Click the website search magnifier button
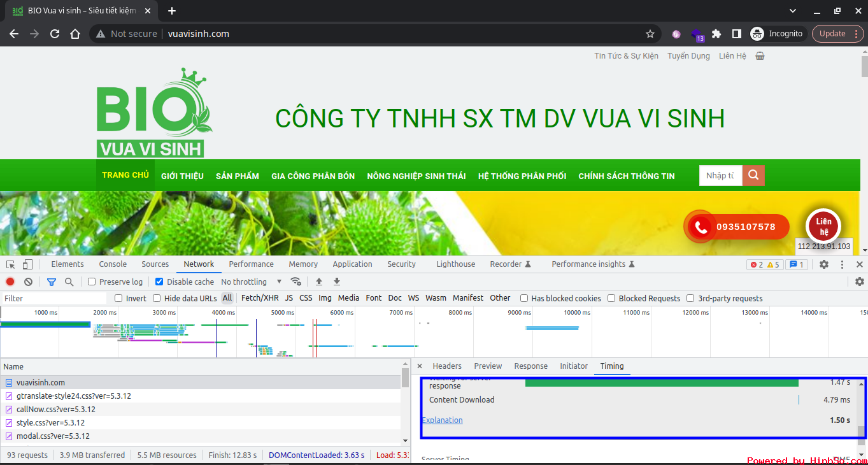Screen dimensions: 868x465 click(753, 175)
